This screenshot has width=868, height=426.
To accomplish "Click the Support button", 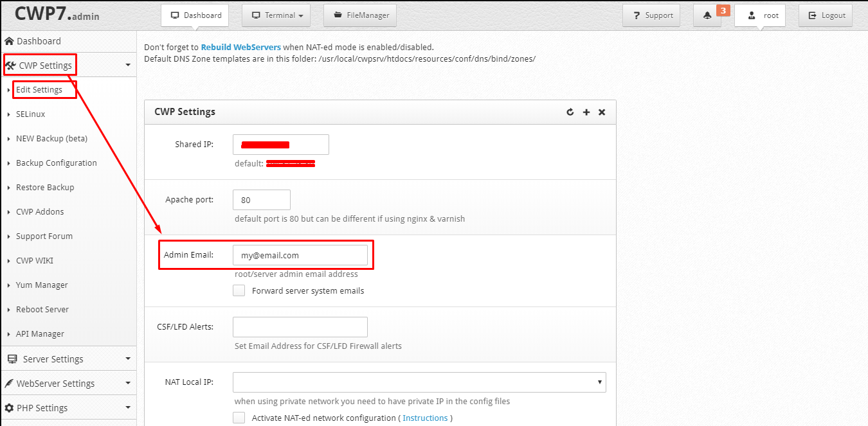I will [651, 15].
